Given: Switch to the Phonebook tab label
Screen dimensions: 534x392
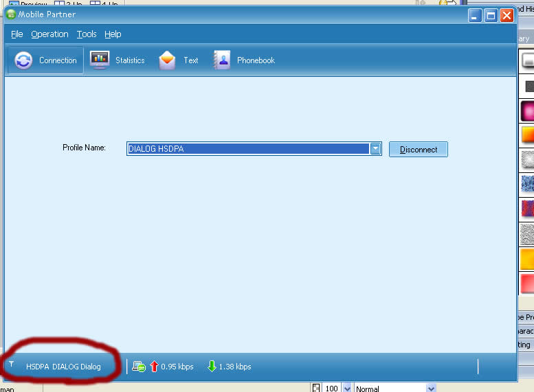Looking at the screenshot, I should (x=256, y=60).
